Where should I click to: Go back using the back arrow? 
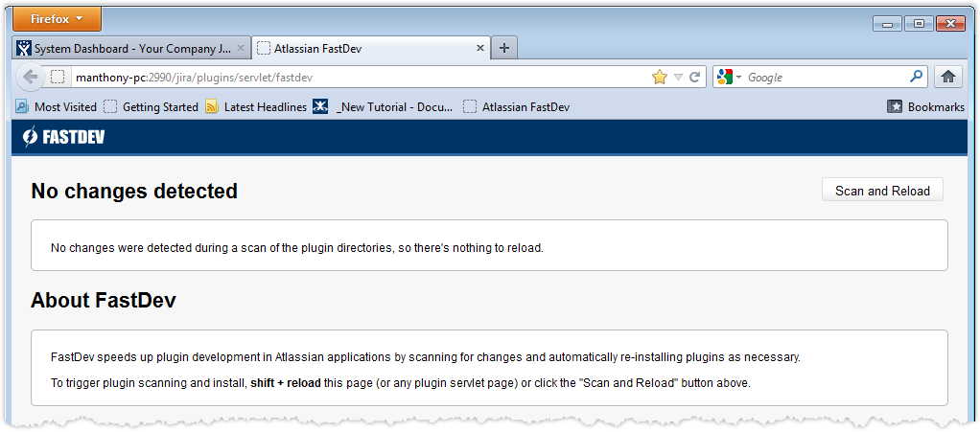30,78
